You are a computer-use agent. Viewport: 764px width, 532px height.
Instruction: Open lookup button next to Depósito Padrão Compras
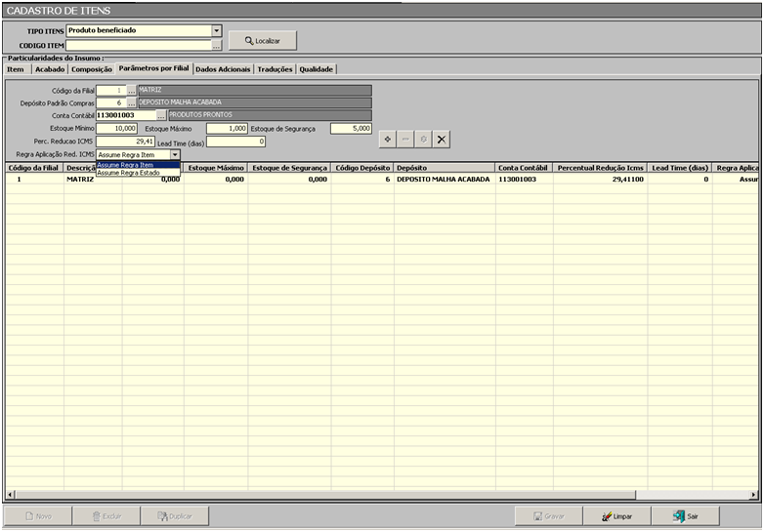(x=131, y=103)
